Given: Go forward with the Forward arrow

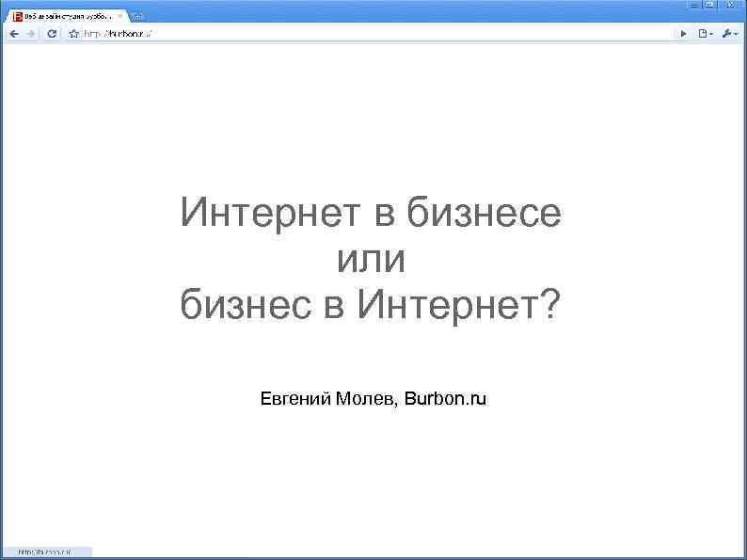Looking at the screenshot, I should tap(31, 34).
